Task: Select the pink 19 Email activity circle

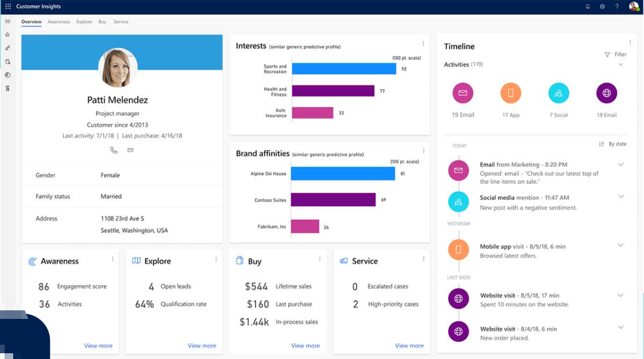Action: pos(463,93)
